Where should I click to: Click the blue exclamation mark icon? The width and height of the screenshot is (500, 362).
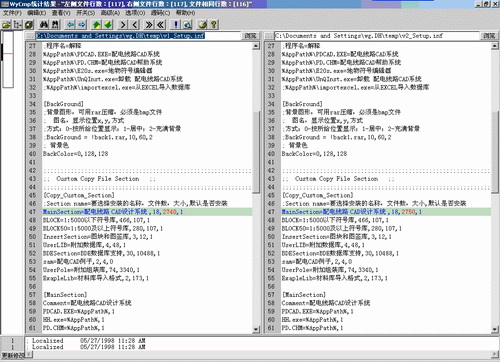(176, 25)
